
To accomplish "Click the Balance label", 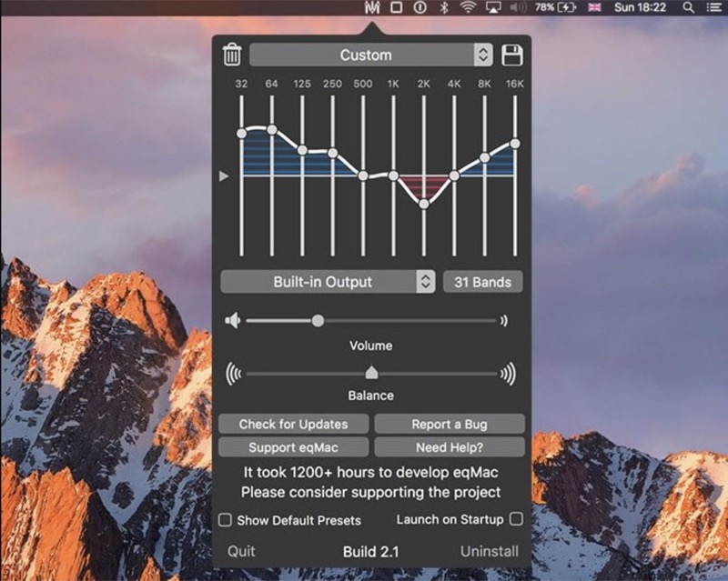I will click(371, 396).
